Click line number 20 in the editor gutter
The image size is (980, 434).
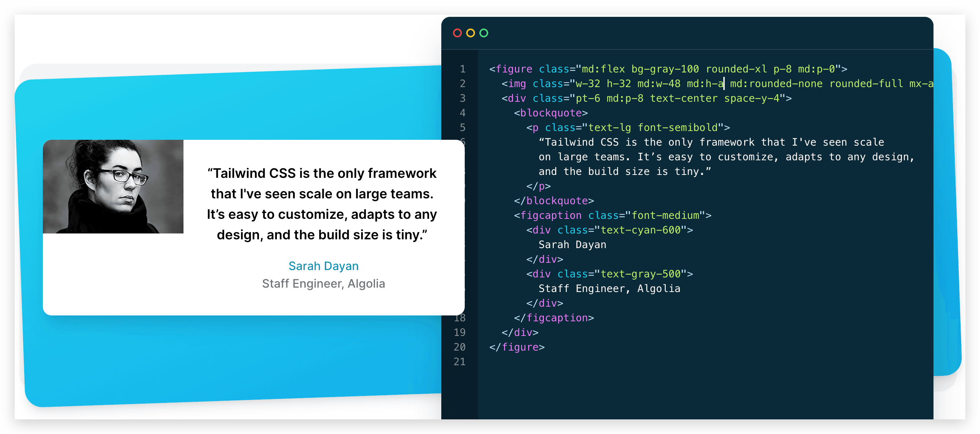(460, 347)
